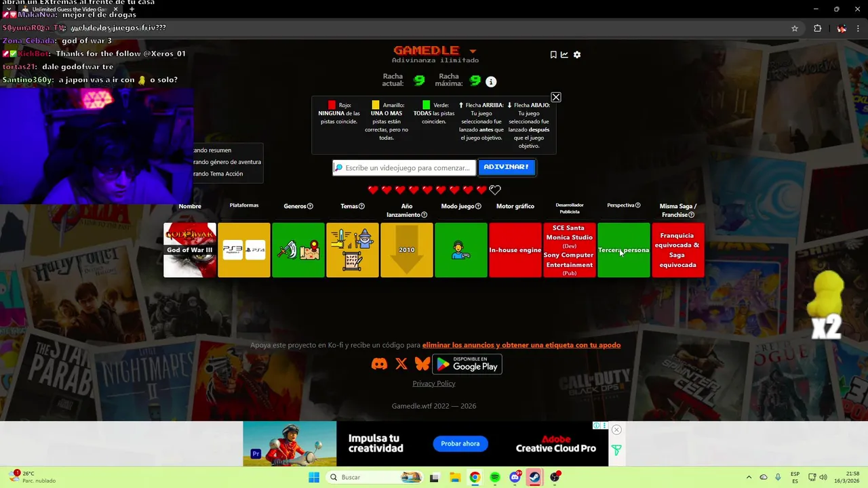This screenshot has width=868, height=488.
Task: Open the bookmark icon next to Gamedle title
Action: pyautogui.click(x=553, y=55)
